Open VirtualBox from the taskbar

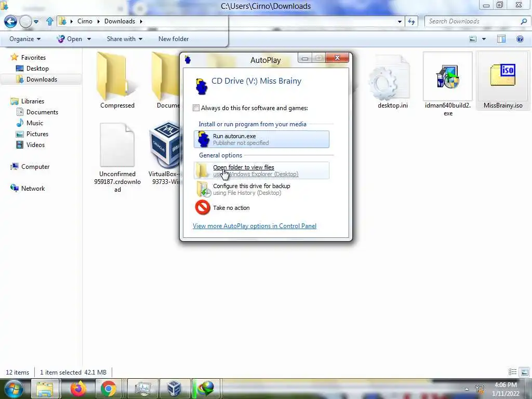[x=174, y=389]
